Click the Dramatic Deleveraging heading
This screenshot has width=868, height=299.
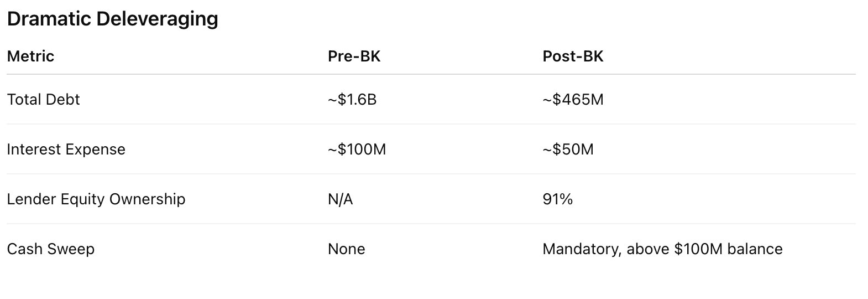point(112,19)
